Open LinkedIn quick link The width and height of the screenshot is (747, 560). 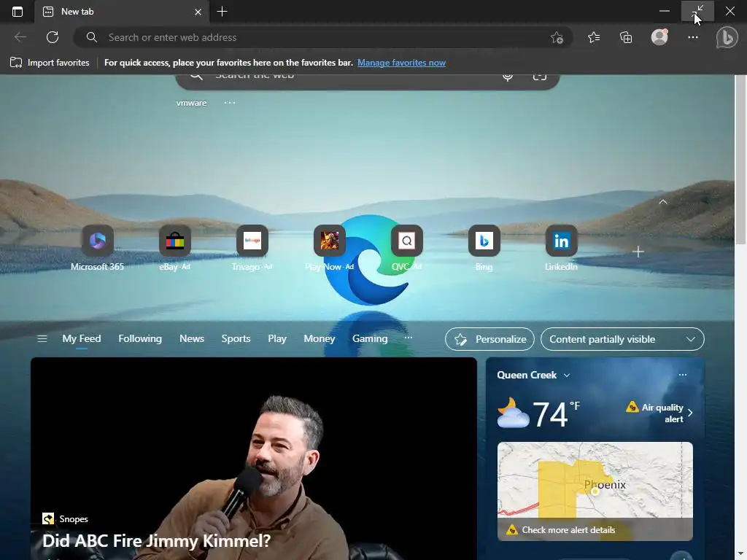click(561, 248)
